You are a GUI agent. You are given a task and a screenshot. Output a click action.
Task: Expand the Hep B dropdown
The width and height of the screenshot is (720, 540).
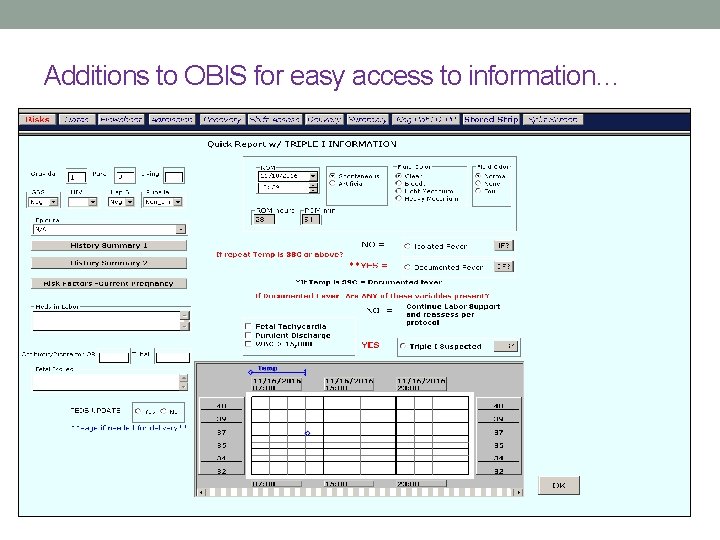[x=130, y=202]
